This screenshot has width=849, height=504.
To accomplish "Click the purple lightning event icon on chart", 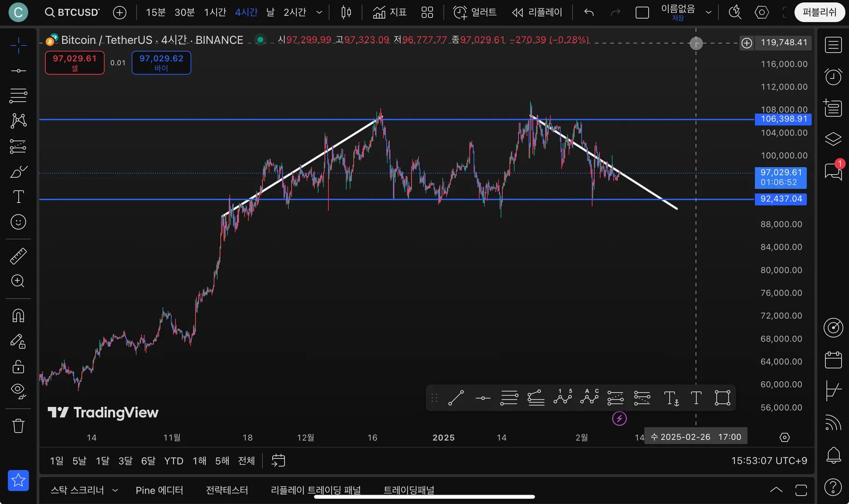I will tap(619, 419).
